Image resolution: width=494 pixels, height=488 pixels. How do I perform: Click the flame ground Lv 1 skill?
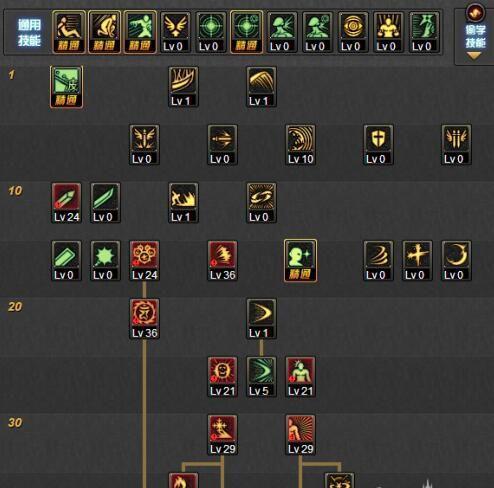(183, 203)
